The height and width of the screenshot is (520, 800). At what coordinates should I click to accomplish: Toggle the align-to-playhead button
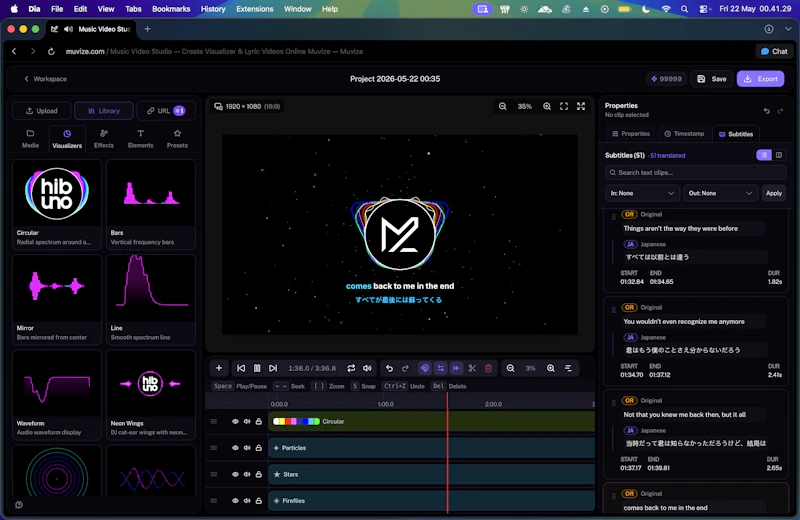pyautogui.click(x=456, y=368)
